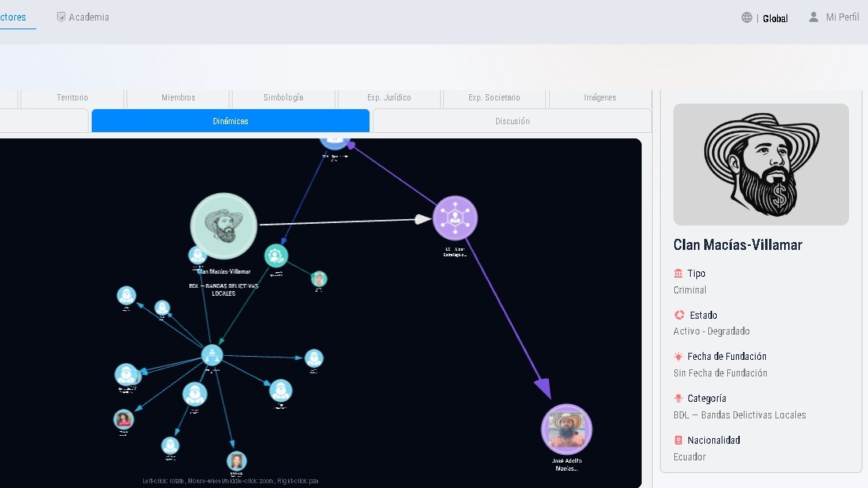Switch to the Territorio tab
The width and height of the screenshot is (868, 488).
[x=72, y=97]
